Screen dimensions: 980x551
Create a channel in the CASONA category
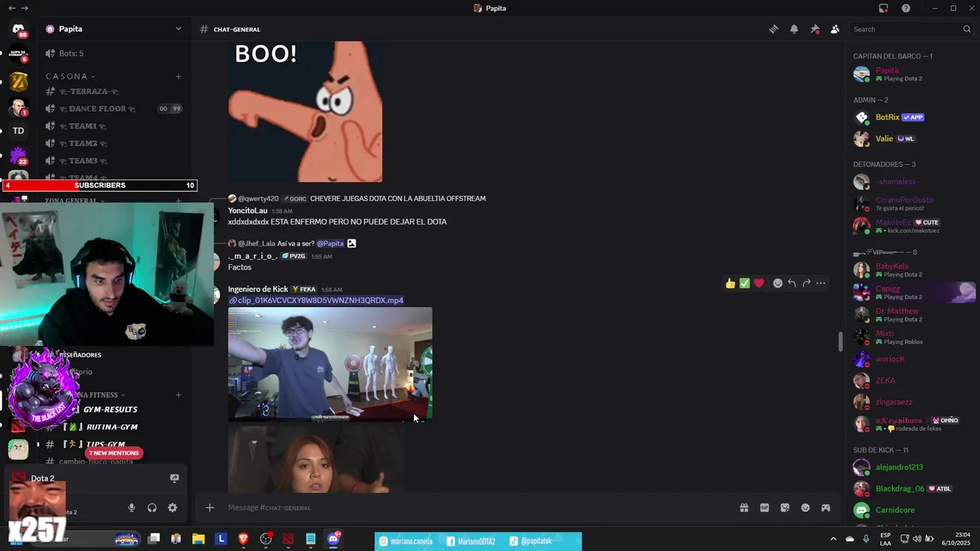pos(178,77)
